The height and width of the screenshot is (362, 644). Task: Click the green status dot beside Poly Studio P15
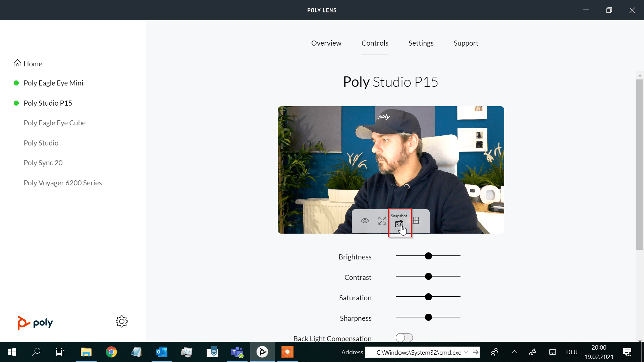pos(16,103)
